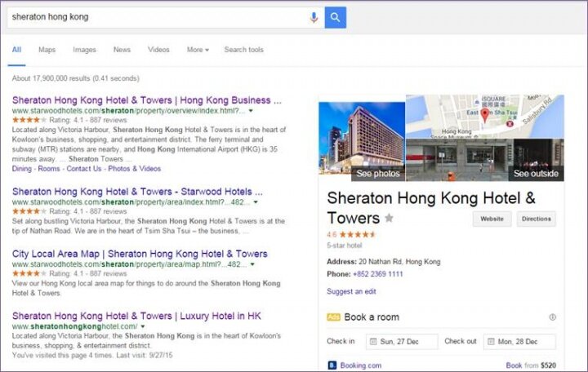Viewport: 588px width, 372px height.
Task: Open the Starwood Hotels result title link
Action: tap(137, 192)
